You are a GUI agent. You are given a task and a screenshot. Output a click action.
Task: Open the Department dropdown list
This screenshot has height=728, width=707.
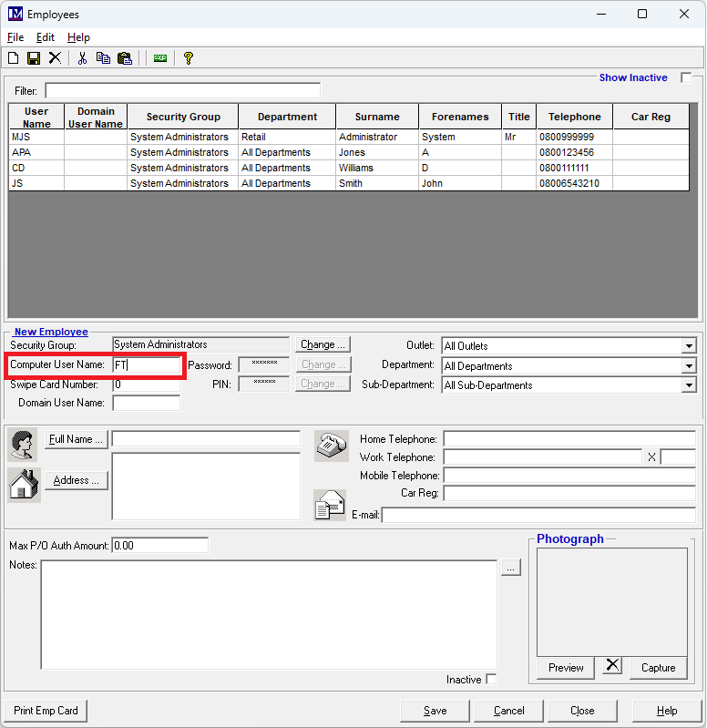pyautogui.click(x=689, y=366)
